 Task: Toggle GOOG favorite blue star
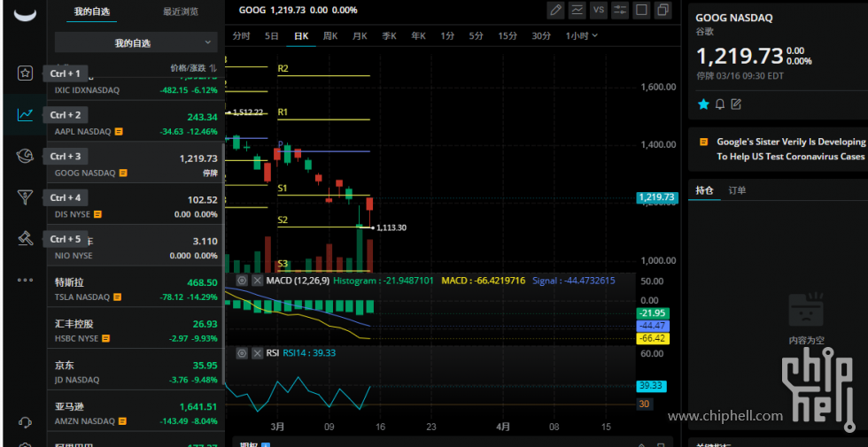click(703, 104)
